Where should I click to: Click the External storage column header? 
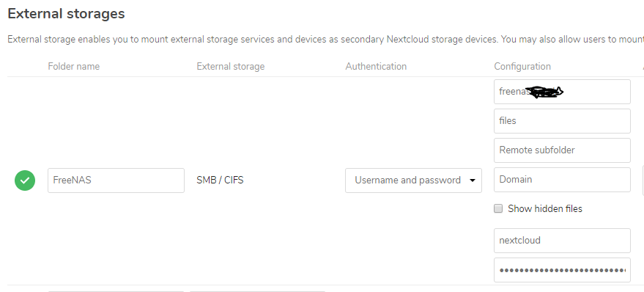click(x=230, y=66)
